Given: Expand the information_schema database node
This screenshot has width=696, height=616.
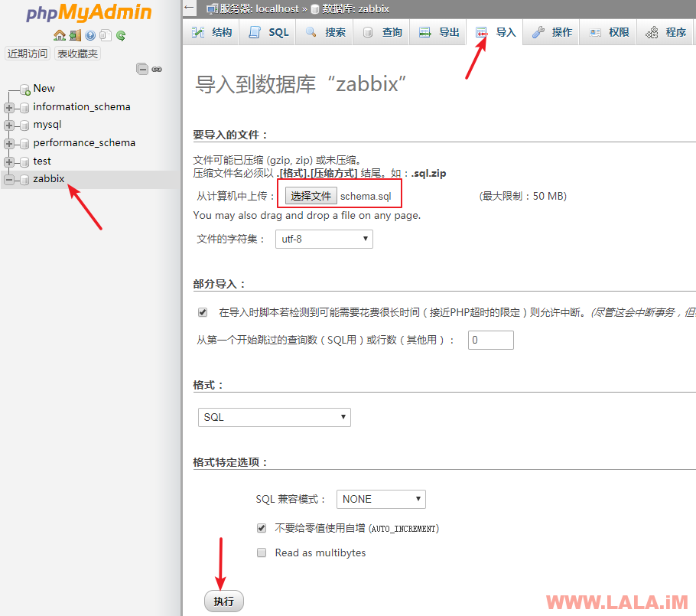Looking at the screenshot, I should pyautogui.click(x=9, y=107).
